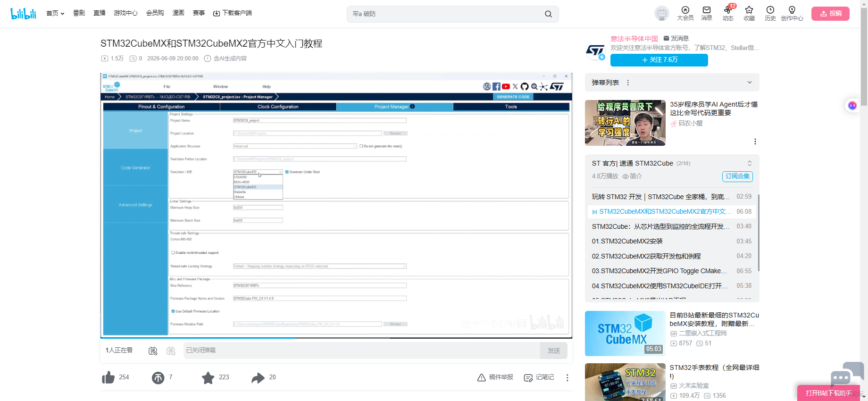
Task: Open the 弹幕列表 more options dots
Action: click(x=628, y=83)
